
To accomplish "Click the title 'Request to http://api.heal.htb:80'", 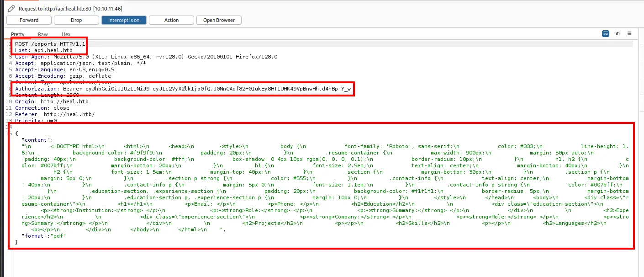I will (x=55, y=9).
